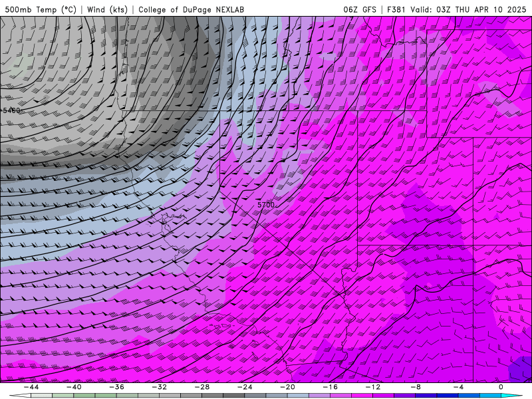Click the '-16' color scale label
This screenshot has width=532, height=399.
click(330, 387)
